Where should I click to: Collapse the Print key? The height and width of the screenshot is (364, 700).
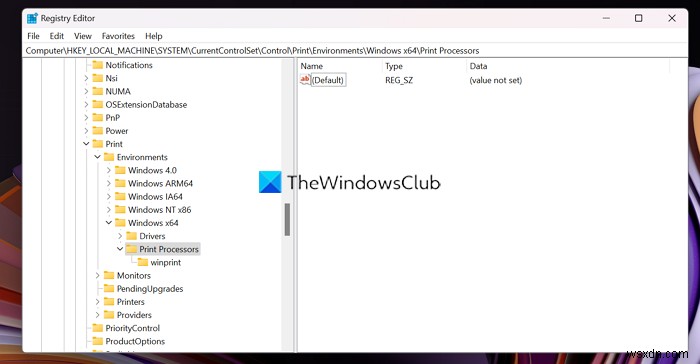click(x=86, y=144)
